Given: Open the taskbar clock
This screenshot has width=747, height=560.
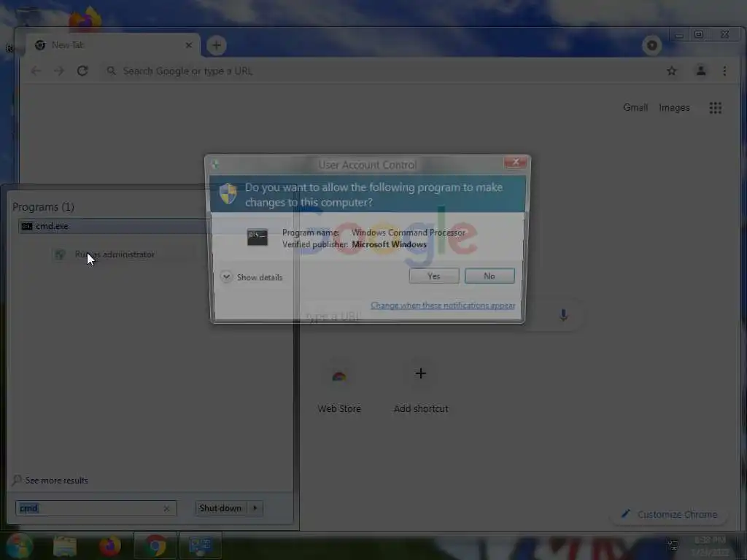Looking at the screenshot, I should pos(710,546).
